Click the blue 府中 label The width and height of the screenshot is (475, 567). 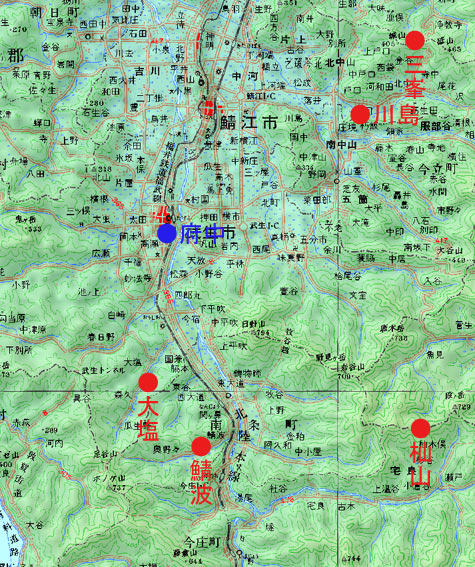point(202,234)
